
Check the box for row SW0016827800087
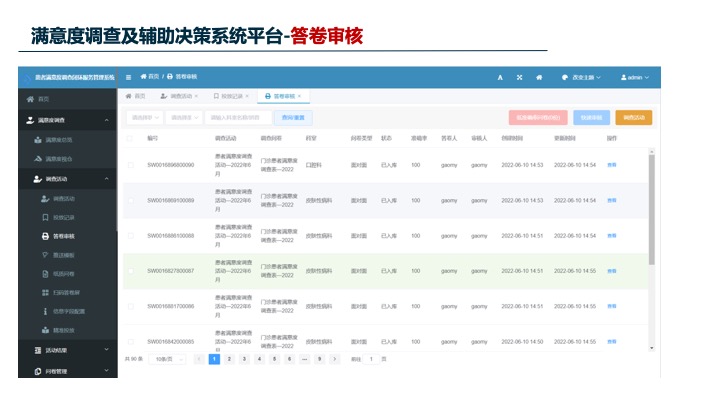pyautogui.click(x=131, y=271)
